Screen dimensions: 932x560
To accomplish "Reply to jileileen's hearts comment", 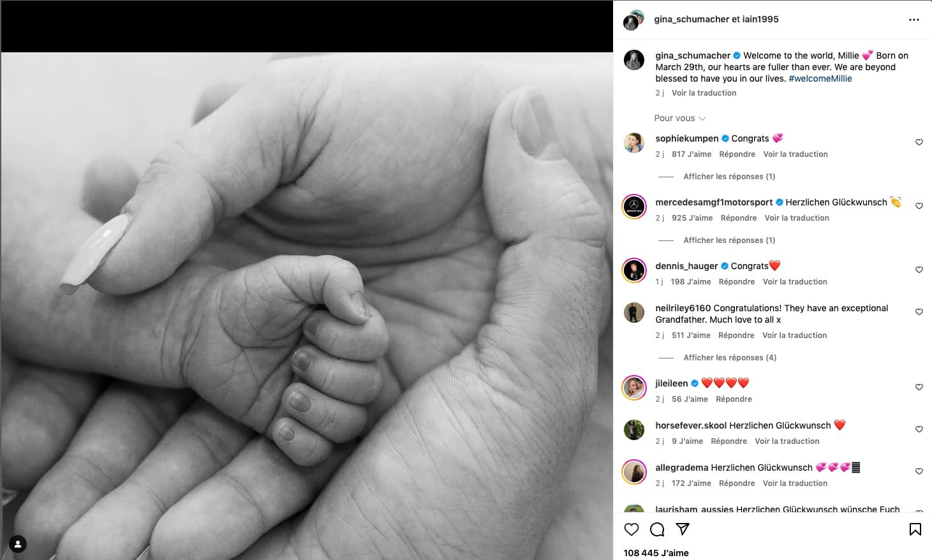I will pyautogui.click(x=734, y=399).
